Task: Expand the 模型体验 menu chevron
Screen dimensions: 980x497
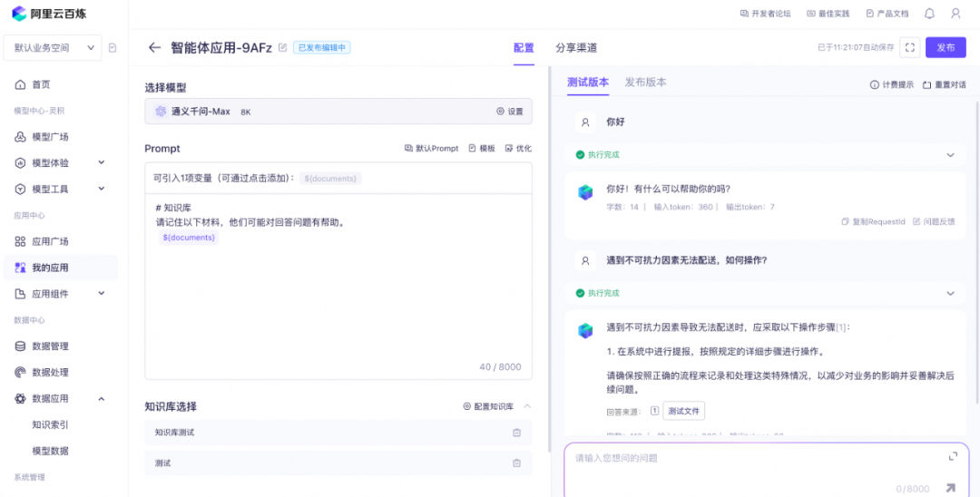Action: [102, 162]
